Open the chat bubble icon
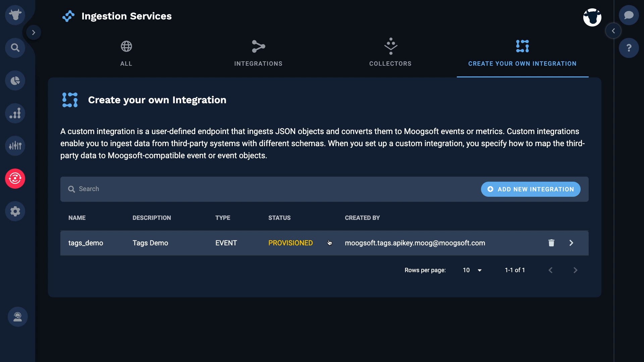Screen dimensions: 644x362 [629, 15]
